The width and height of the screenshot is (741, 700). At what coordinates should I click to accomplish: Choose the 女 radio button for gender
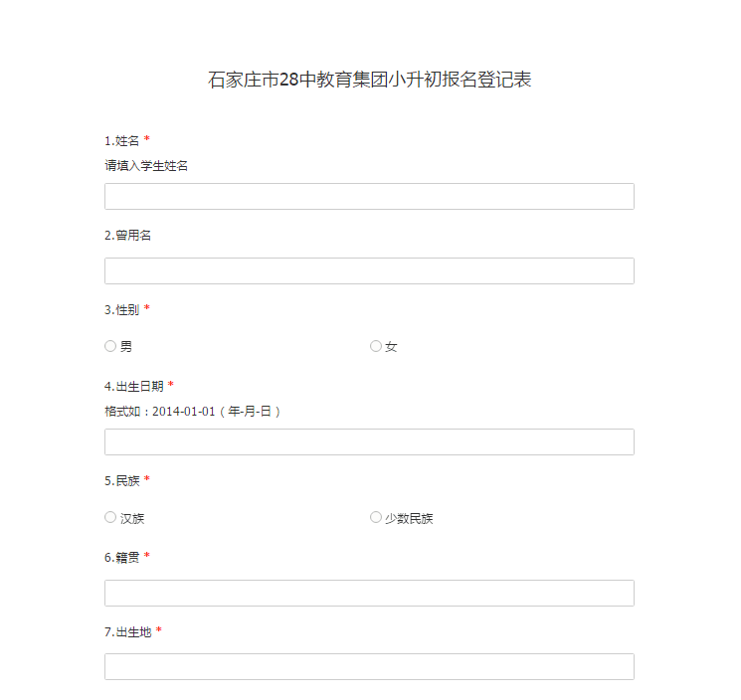(376, 347)
